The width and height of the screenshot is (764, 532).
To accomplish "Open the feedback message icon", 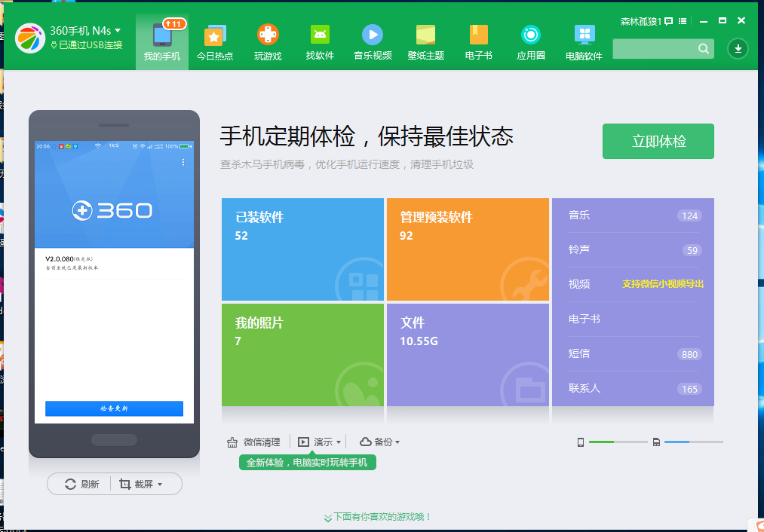I will tap(670, 21).
